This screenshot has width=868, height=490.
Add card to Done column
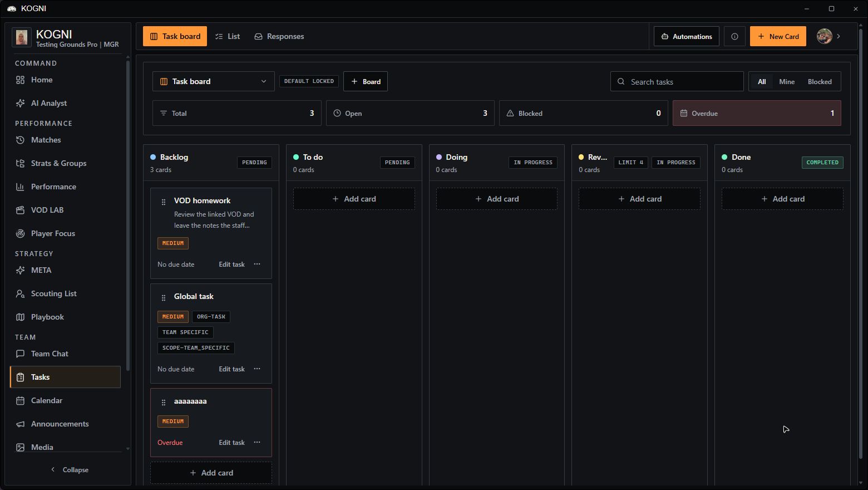(x=782, y=199)
